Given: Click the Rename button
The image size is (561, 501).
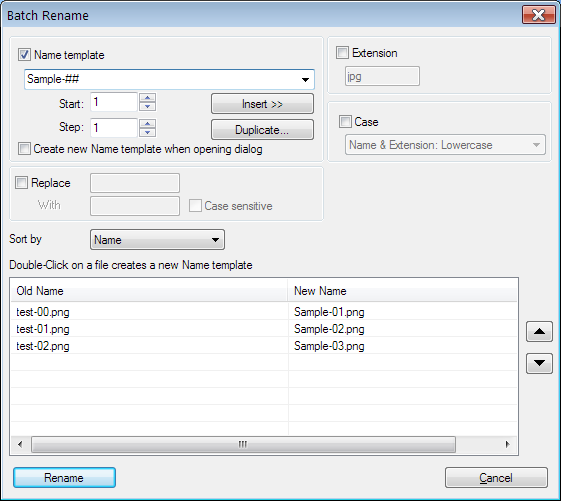Looking at the screenshot, I should [64, 478].
